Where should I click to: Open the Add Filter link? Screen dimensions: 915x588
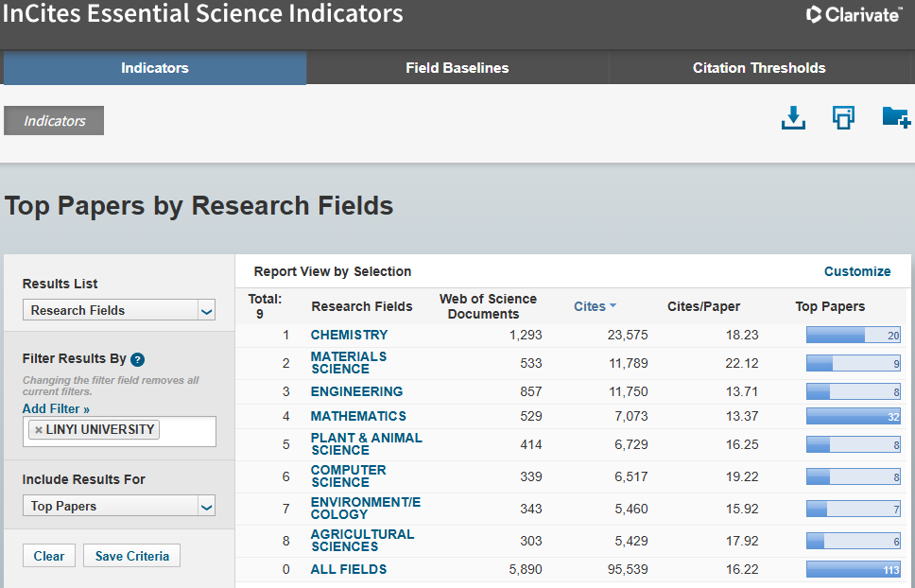(56, 408)
